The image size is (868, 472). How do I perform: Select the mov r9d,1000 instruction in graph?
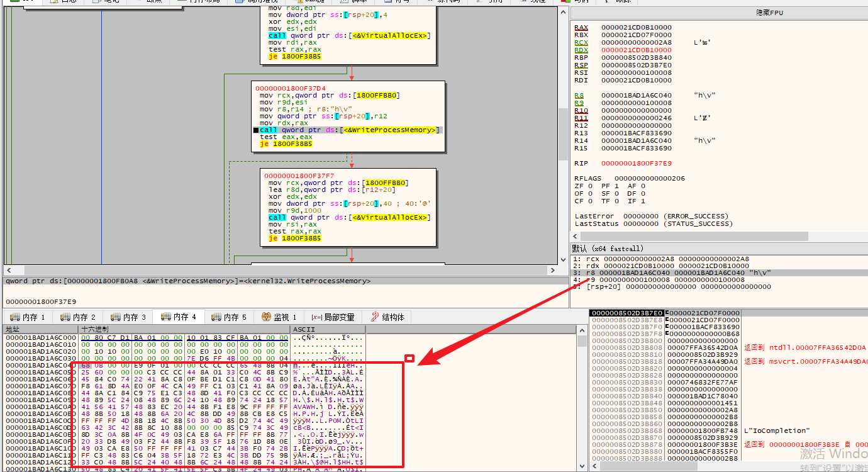294,210
